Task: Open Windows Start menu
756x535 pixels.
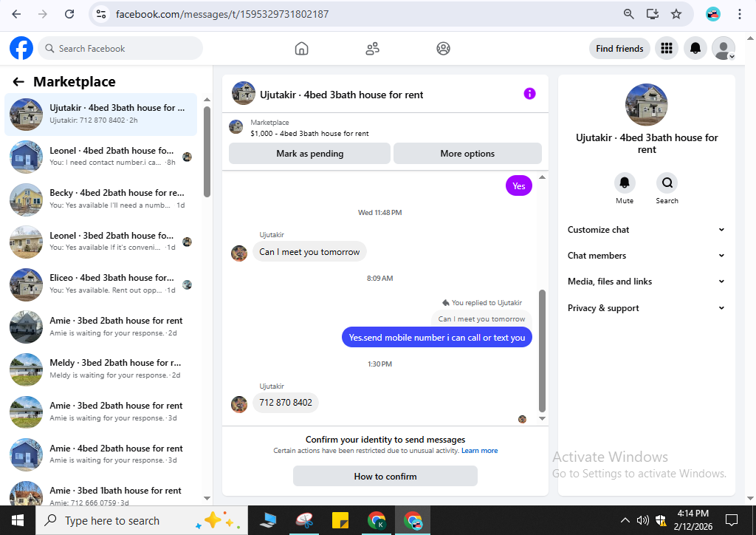Action: coord(18,520)
